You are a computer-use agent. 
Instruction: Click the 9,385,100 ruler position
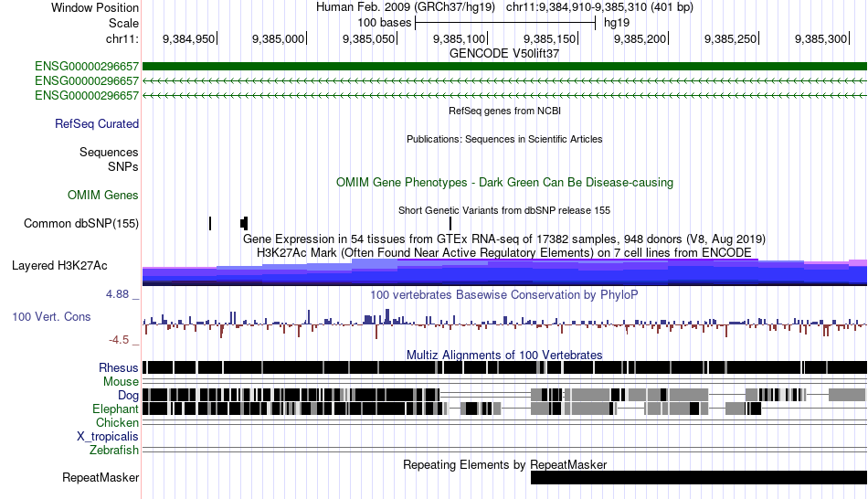459,38
